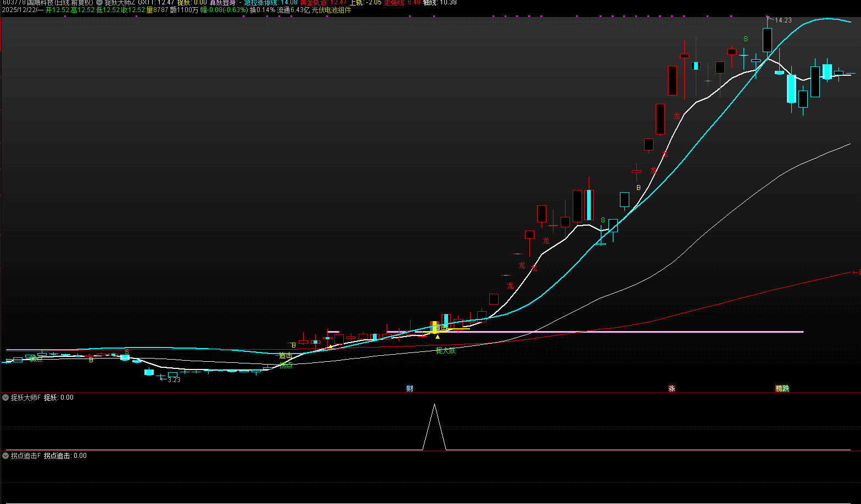Click the red 涨 event marker

pyautogui.click(x=672, y=389)
